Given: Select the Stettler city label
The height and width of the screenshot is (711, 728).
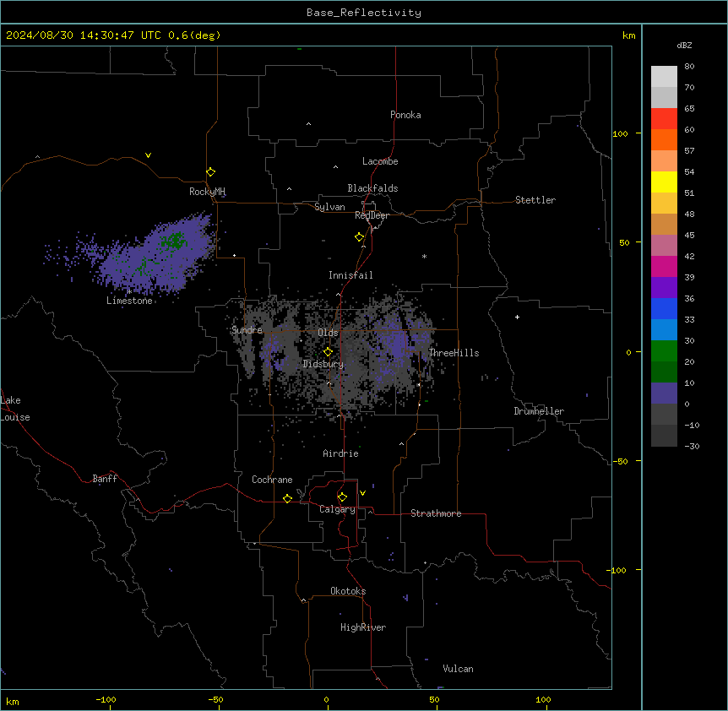Looking at the screenshot, I should click(x=535, y=200).
